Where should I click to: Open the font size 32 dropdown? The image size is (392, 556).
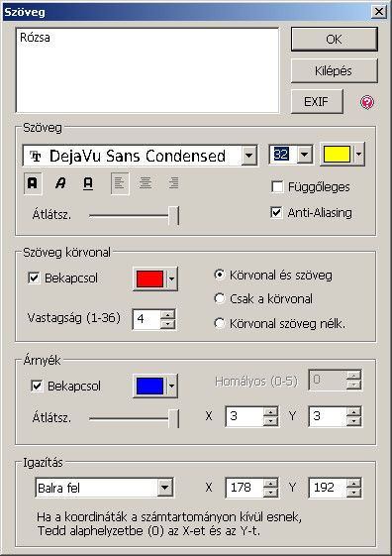[304, 155]
